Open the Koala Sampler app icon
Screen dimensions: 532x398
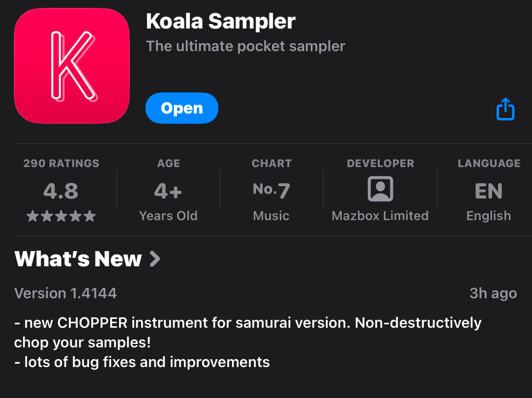click(71, 65)
